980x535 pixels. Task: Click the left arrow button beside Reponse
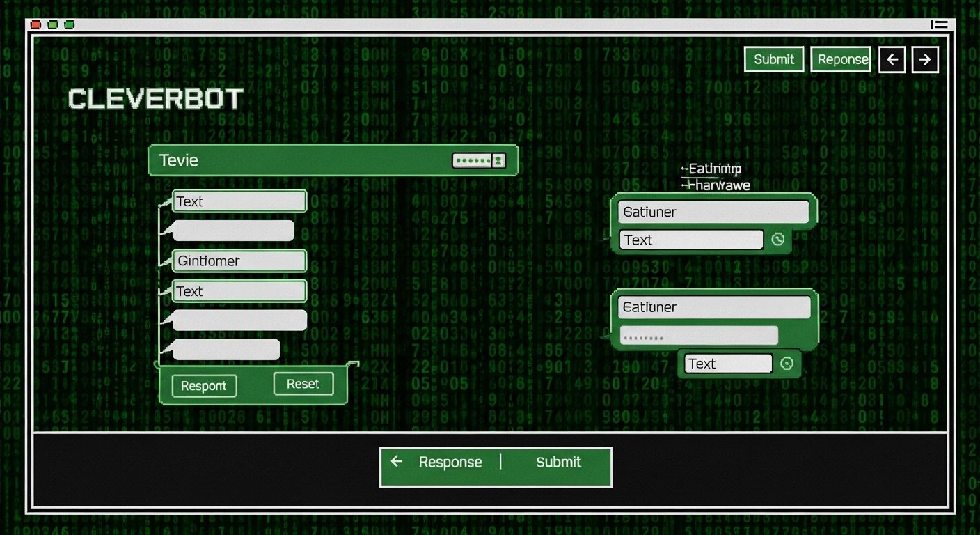(892, 60)
